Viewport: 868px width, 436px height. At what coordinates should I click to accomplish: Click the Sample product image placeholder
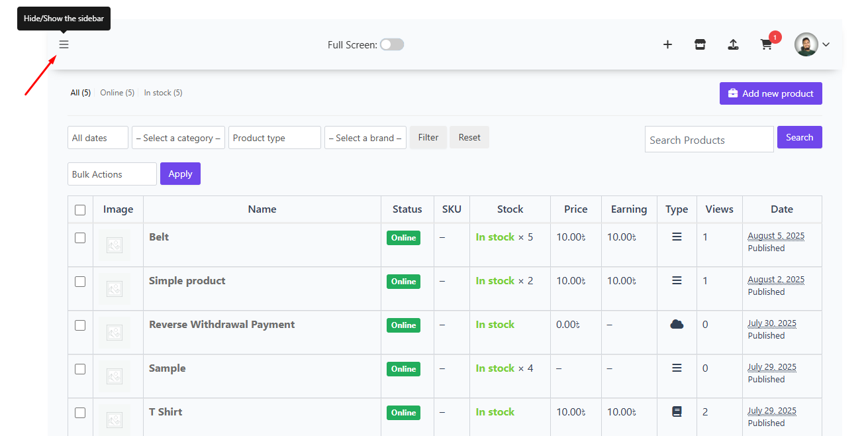point(115,376)
